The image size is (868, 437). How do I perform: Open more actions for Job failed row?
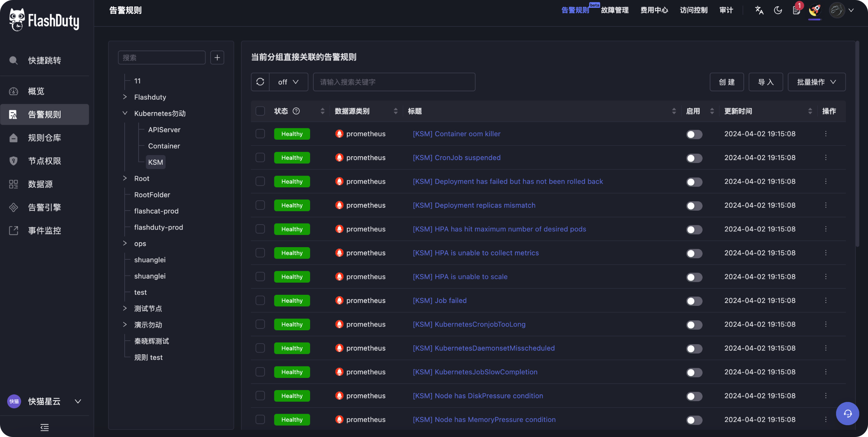826,301
